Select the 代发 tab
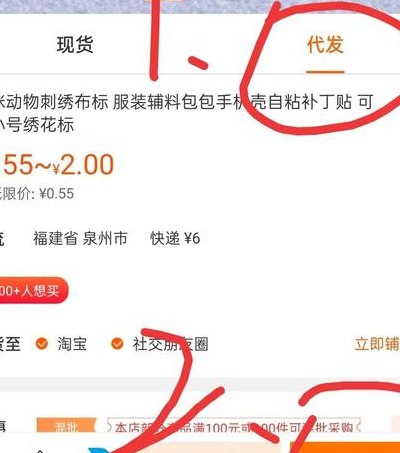This screenshot has width=400, height=453. 325,44
